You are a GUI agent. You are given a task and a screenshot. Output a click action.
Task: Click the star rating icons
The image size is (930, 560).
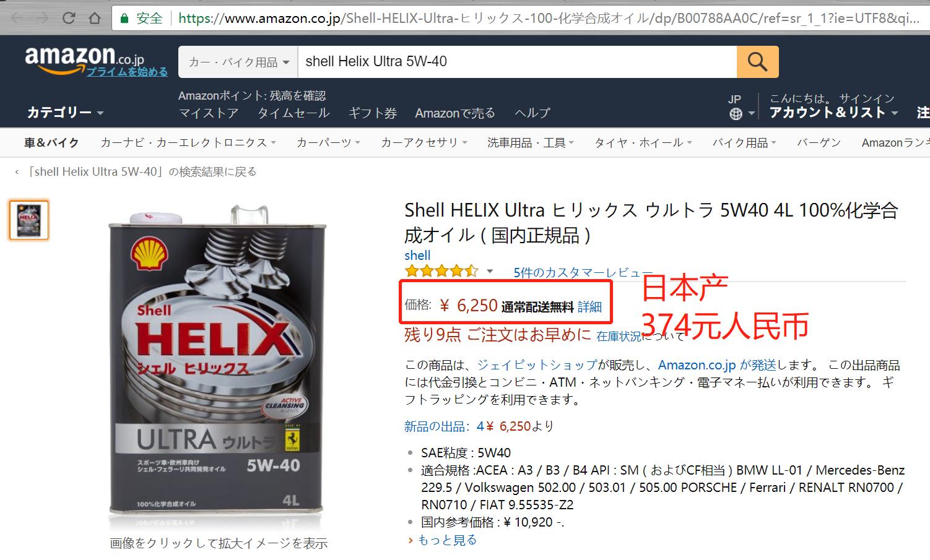[x=441, y=271]
